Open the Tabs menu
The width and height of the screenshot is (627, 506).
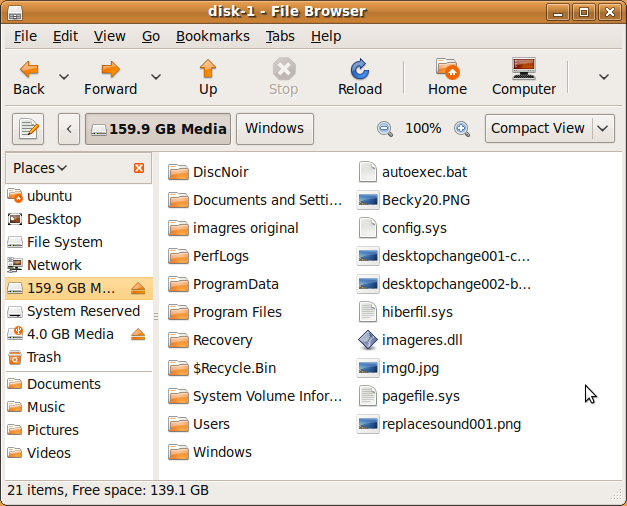280,36
